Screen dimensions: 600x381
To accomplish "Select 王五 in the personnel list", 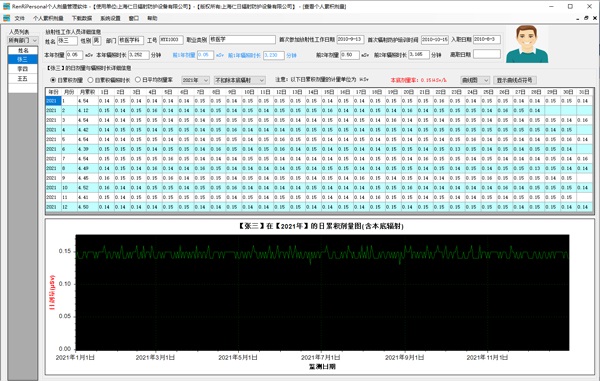I will 23,78.
